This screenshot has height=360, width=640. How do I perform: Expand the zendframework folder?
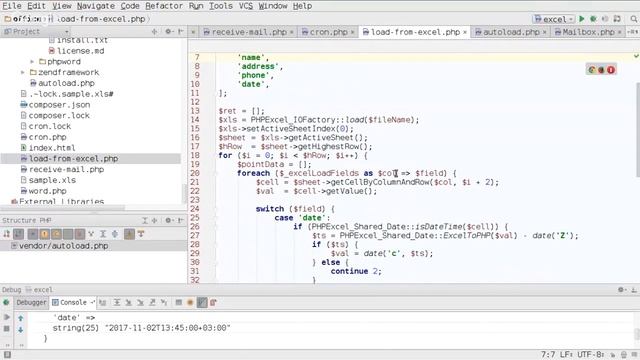(23, 72)
